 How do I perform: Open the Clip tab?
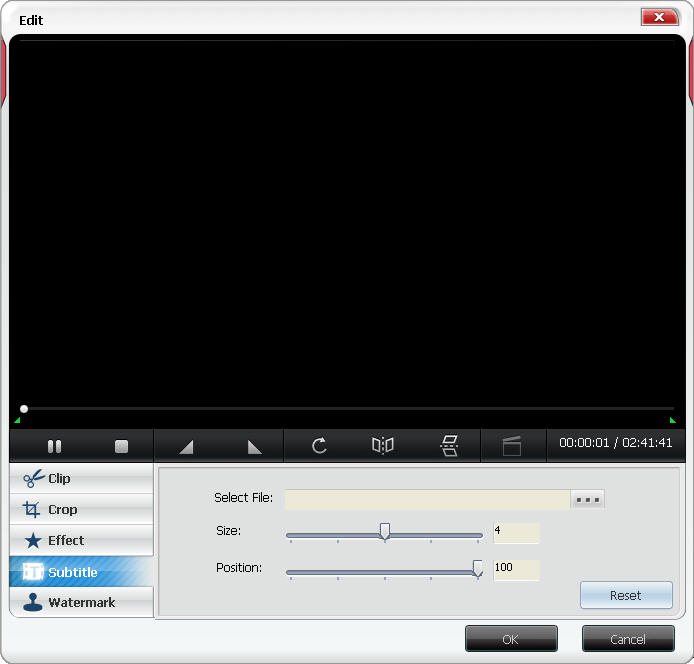tap(81, 479)
